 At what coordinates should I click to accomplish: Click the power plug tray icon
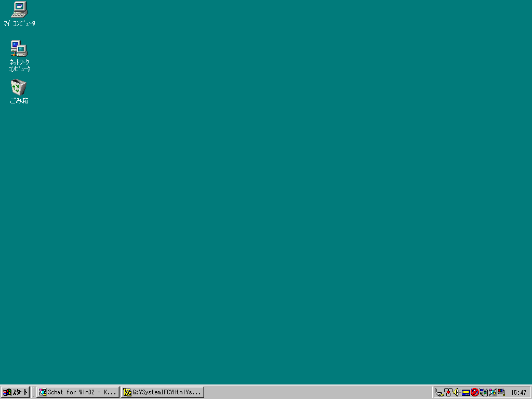click(x=440, y=392)
